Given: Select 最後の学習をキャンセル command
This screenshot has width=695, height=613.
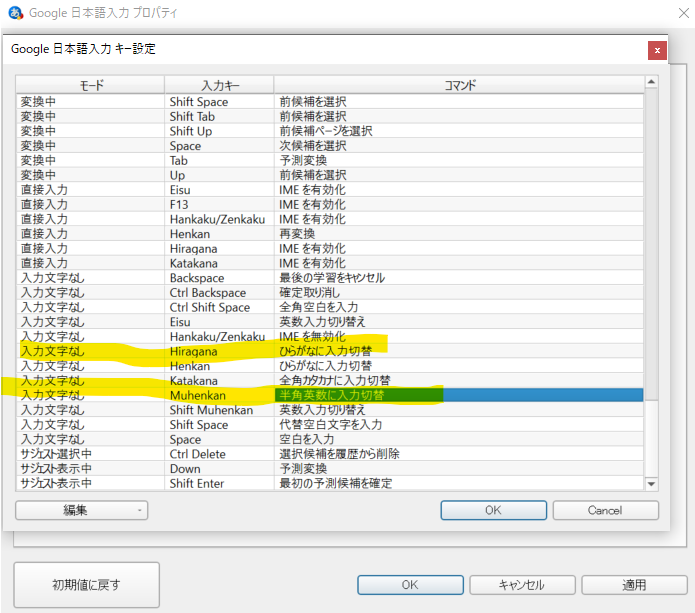Looking at the screenshot, I should coord(459,277).
